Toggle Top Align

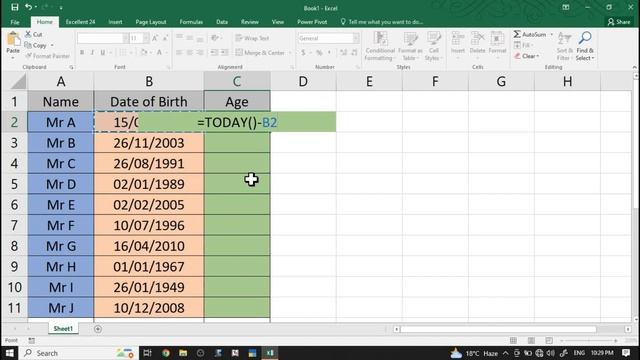point(179,38)
